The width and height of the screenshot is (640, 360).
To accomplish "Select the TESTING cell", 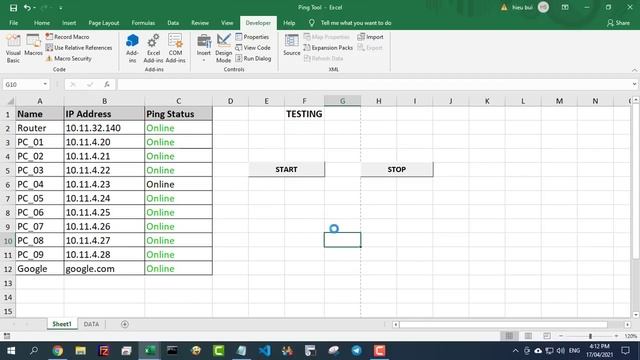I will point(304,114).
